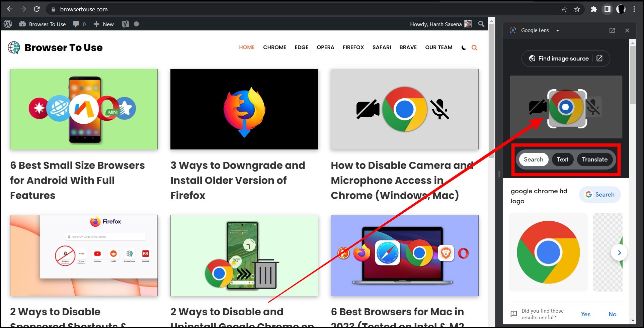Open the CHROME navigation category
Screen dimensions: 644x328
point(274,47)
